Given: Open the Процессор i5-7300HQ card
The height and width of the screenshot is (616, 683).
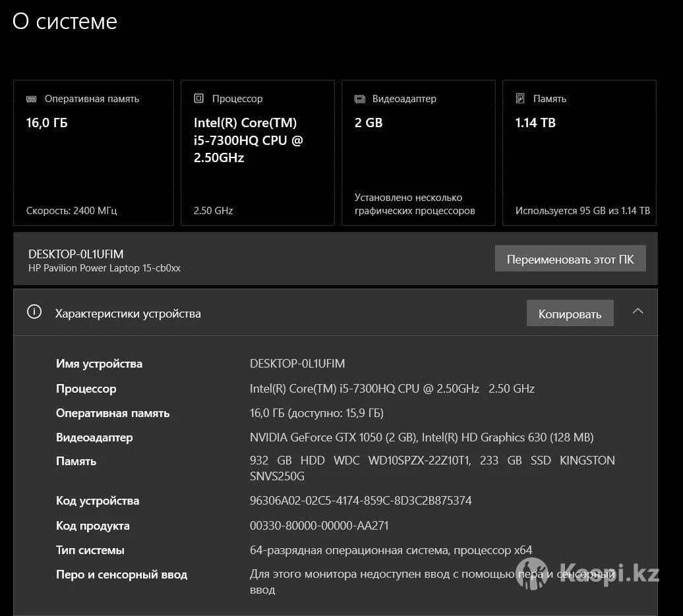Looking at the screenshot, I should pos(257,153).
